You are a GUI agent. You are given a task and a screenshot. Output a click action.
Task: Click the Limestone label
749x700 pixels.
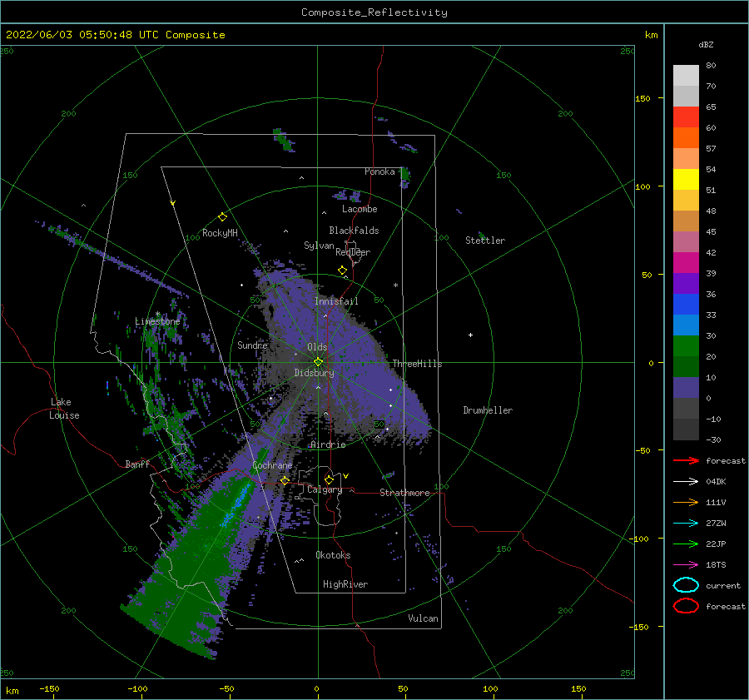point(157,321)
